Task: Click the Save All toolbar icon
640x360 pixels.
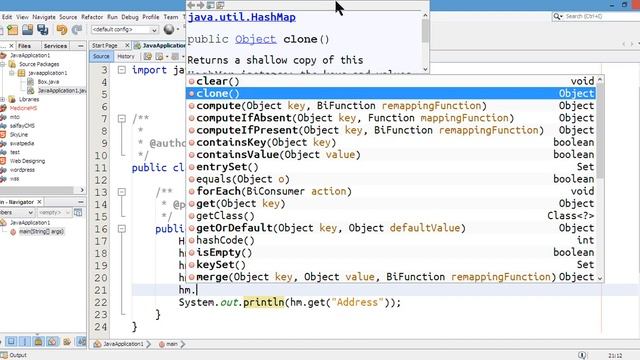Action: (x=42, y=29)
